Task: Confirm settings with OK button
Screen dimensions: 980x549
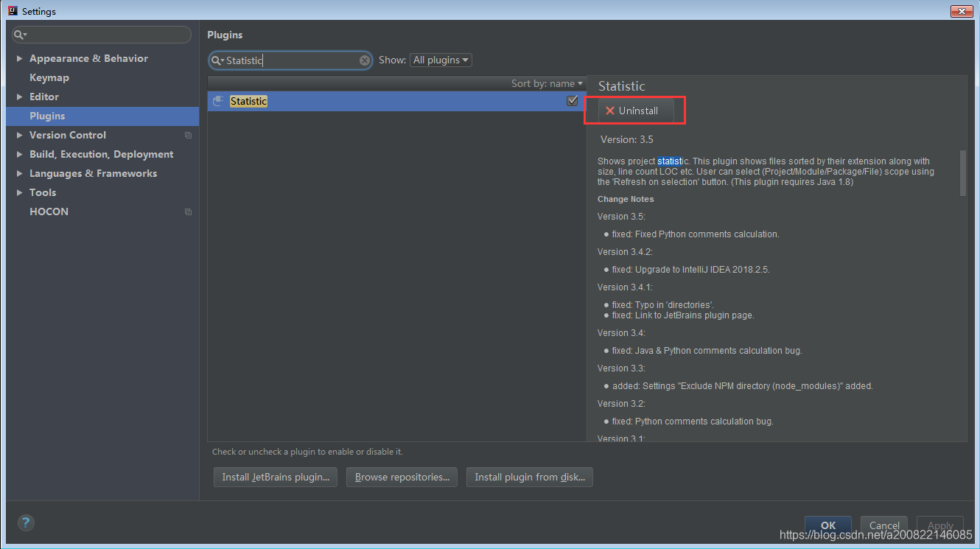Action: click(x=828, y=525)
